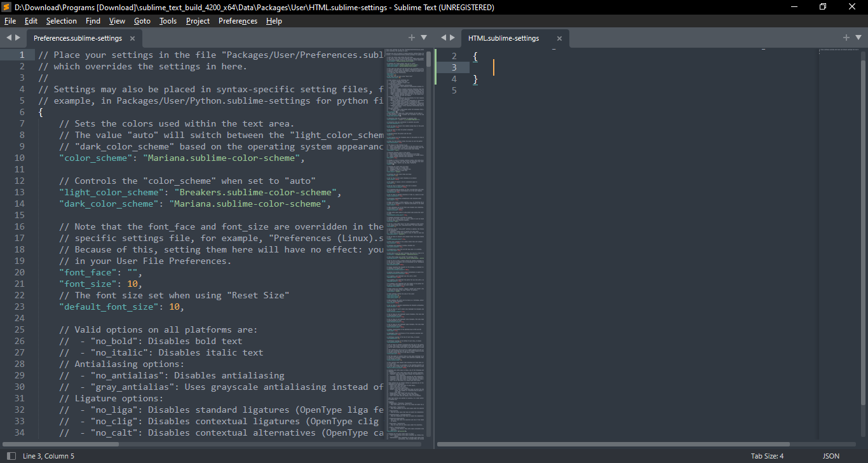Add a new tab in the right pane
Image resolution: width=868 pixels, height=463 pixels.
pos(846,38)
